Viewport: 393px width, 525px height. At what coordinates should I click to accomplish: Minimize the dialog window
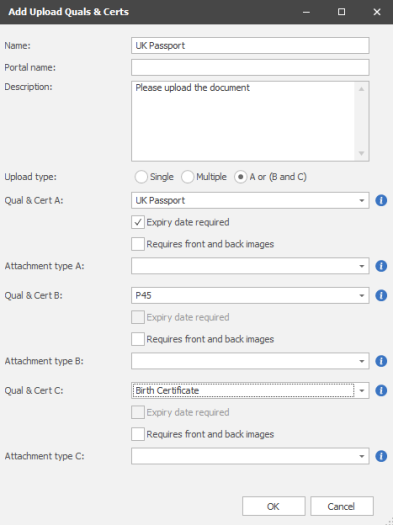pos(306,12)
